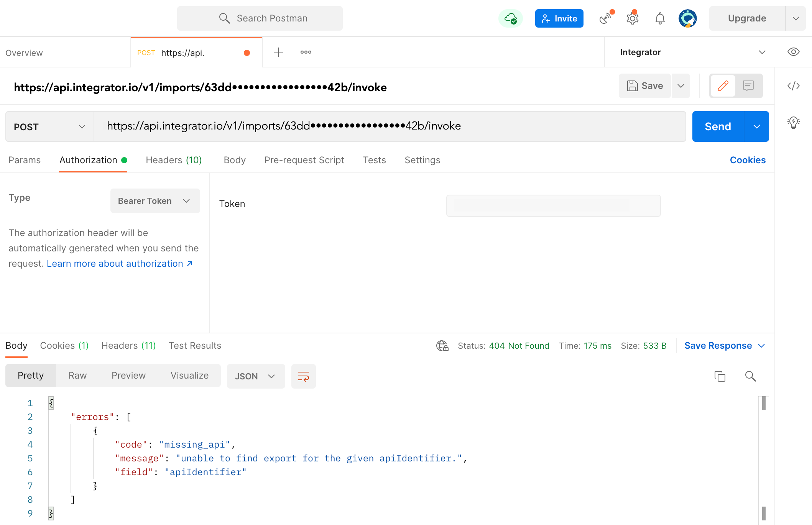This screenshot has height=525, width=812.
Task: Select the Raw view mode
Action: 77,376
